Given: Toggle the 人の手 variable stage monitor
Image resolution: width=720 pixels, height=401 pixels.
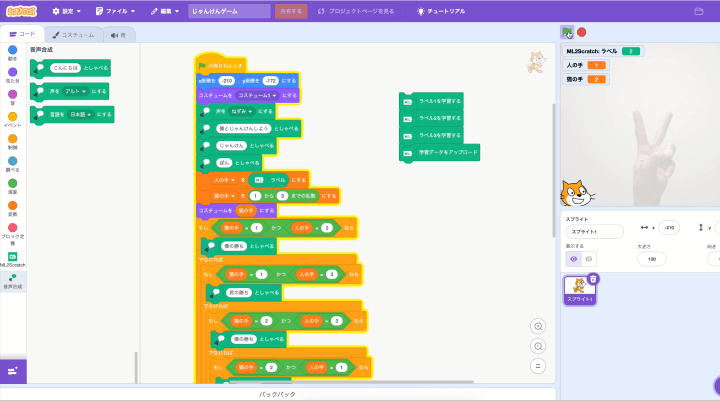Looking at the screenshot, I should [586, 65].
